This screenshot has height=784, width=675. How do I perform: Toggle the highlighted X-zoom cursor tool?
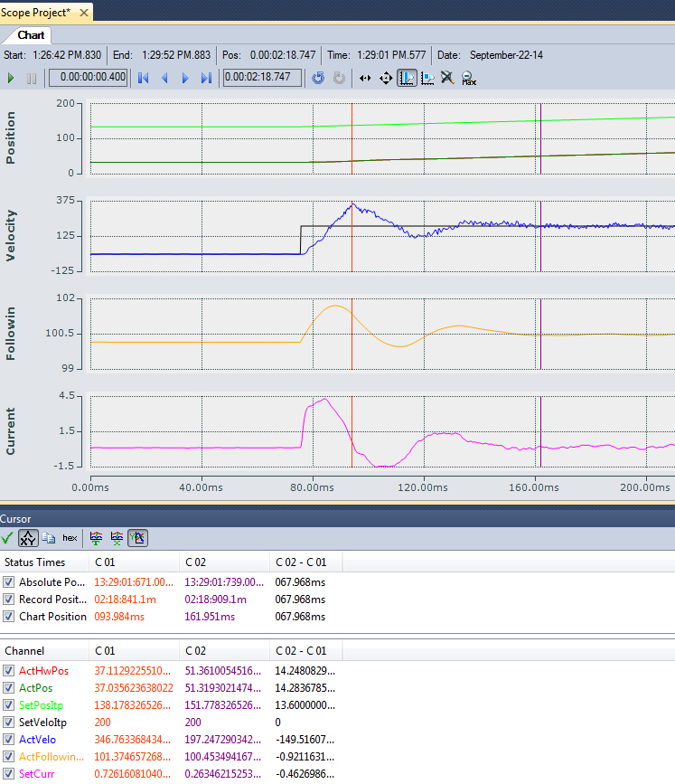click(x=407, y=78)
